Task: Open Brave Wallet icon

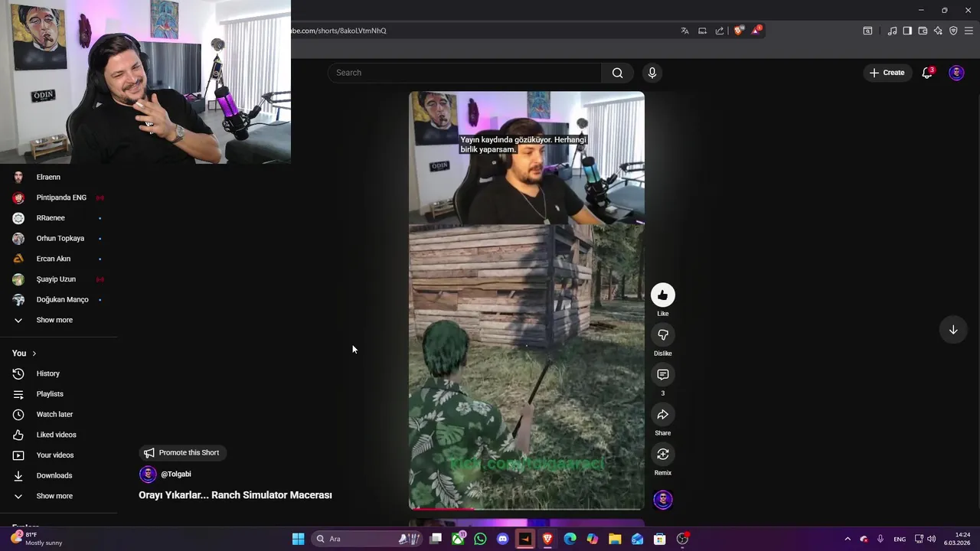Action: [x=923, y=31]
